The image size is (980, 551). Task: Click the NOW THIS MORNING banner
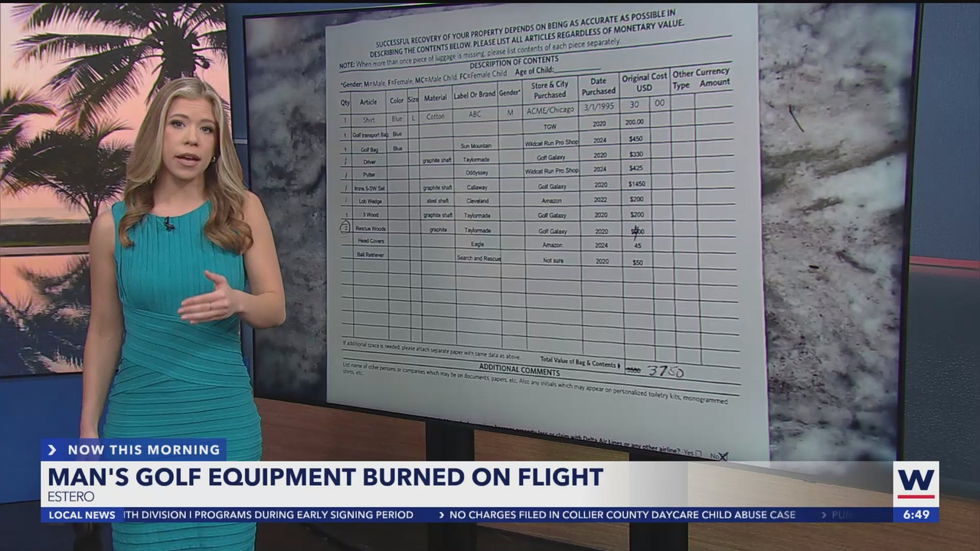click(134, 450)
